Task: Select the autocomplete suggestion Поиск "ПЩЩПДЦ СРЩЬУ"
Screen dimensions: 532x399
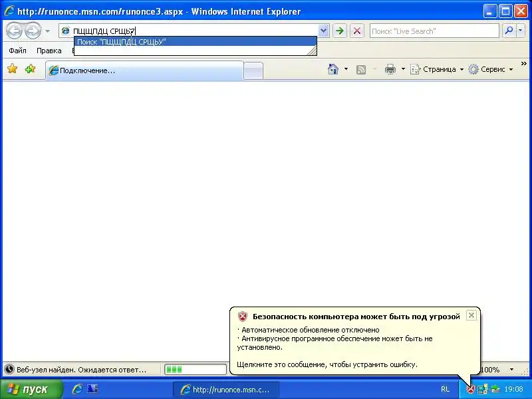Action: click(196, 42)
